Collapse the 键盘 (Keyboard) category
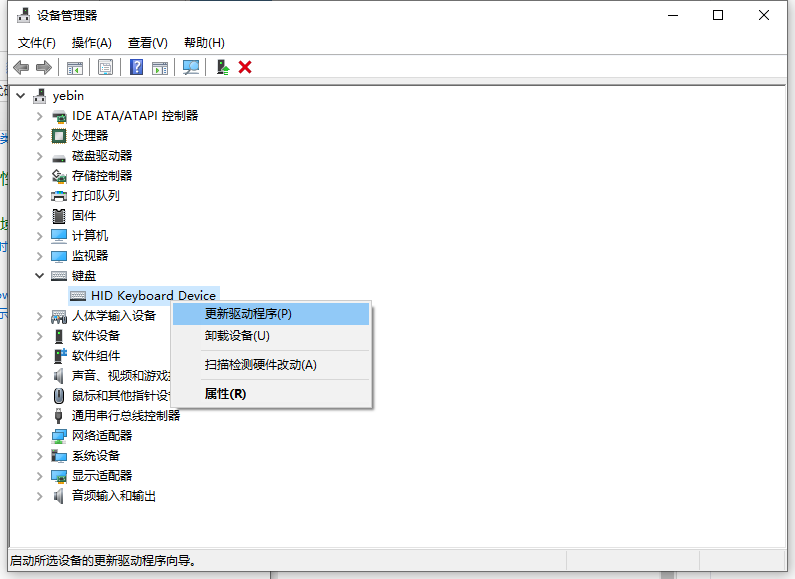795x579 pixels. point(39,275)
